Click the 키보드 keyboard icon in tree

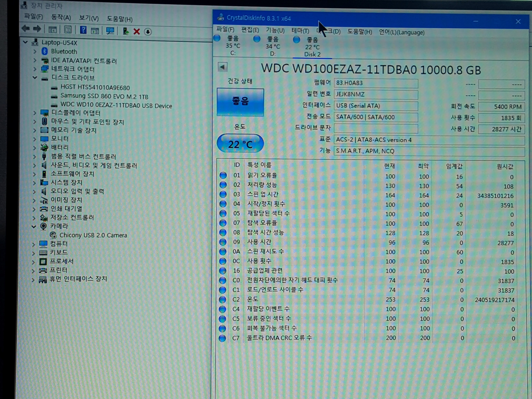click(43, 252)
